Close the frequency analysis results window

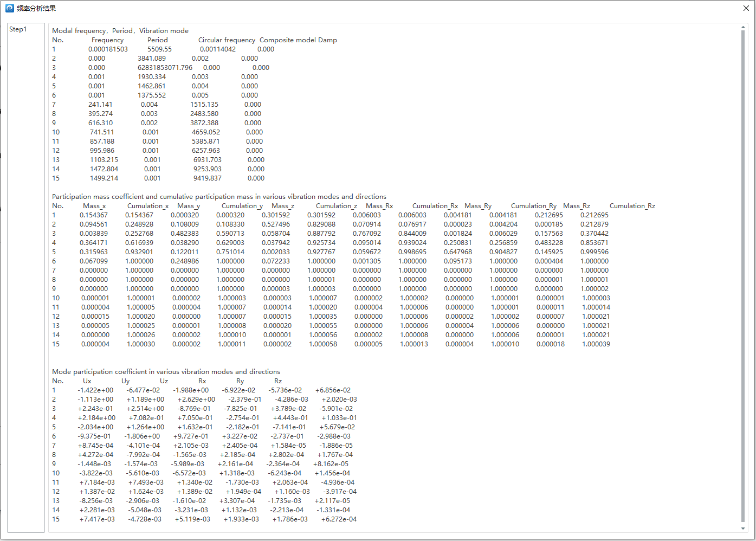746,8
